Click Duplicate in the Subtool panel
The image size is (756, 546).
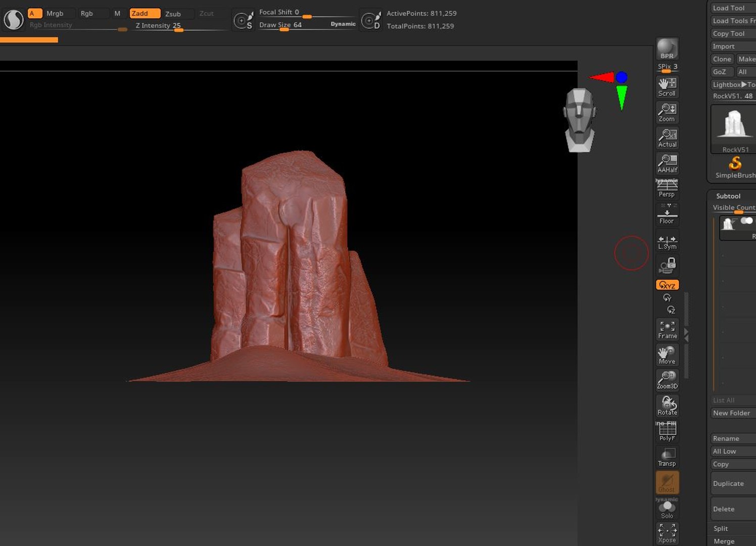[733, 483]
